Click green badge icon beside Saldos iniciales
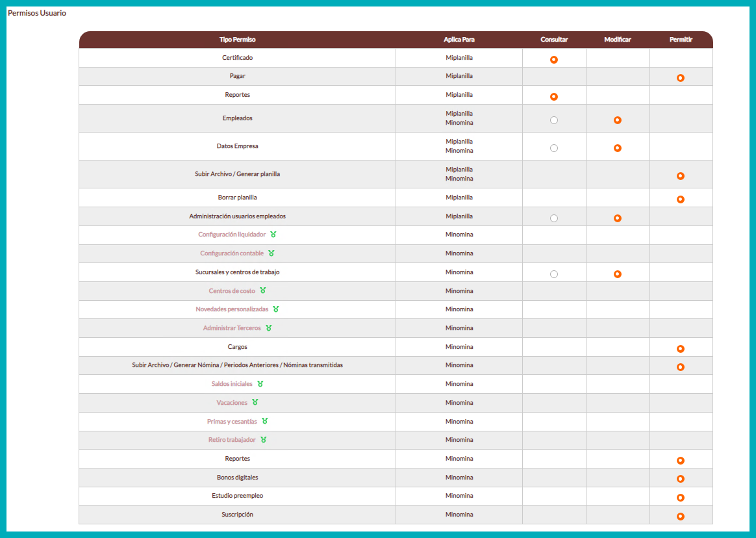The height and width of the screenshot is (538, 756). click(260, 384)
